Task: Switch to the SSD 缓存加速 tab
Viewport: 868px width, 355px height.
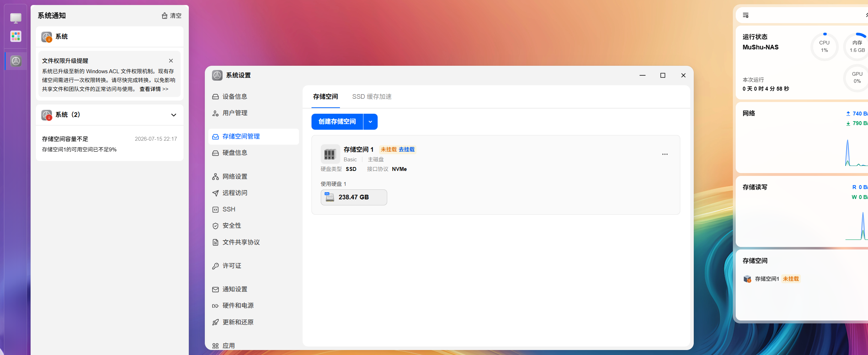Action: coord(372,97)
